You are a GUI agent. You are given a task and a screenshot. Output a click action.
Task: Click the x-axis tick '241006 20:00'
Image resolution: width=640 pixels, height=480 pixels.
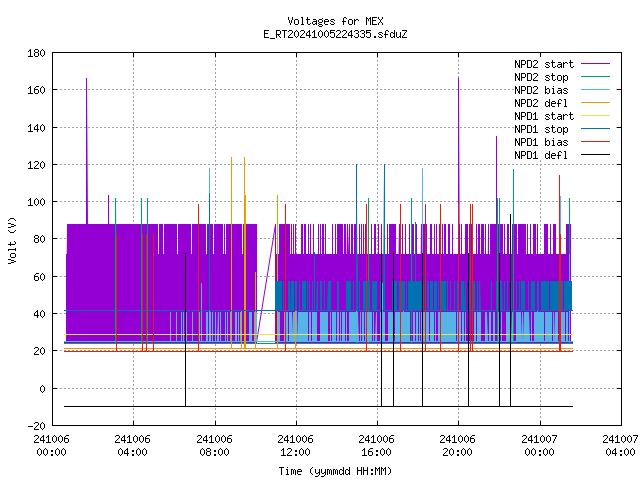[x=458, y=446]
